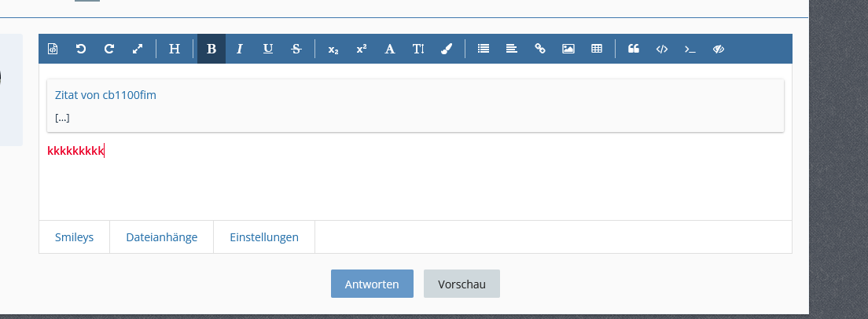The image size is (868, 319).
Task: Insert a table
Action: (x=597, y=49)
